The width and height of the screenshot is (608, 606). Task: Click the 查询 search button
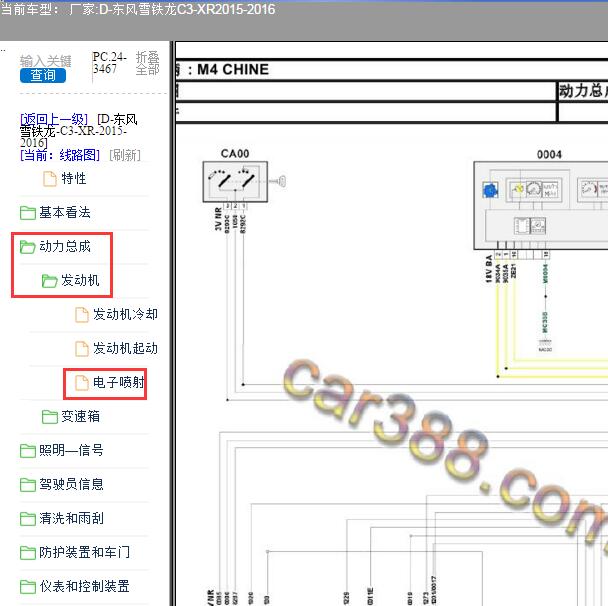(x=43, y=75)
